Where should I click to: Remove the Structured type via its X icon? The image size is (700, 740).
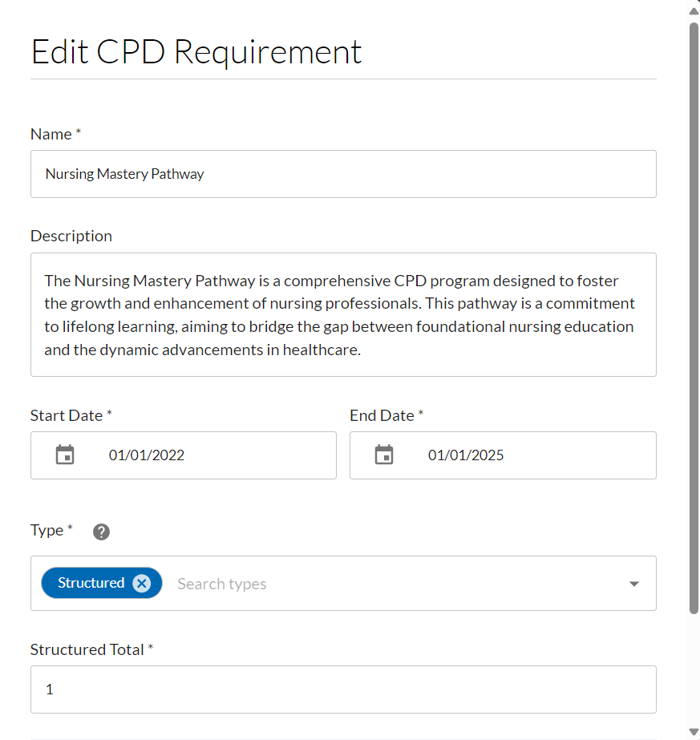pos(142,583)
